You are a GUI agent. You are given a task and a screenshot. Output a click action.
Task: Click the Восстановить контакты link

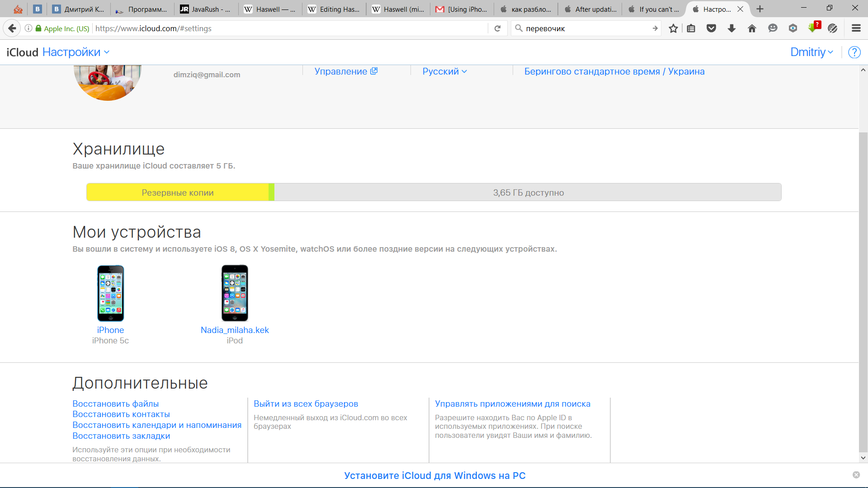click(121, 414)
